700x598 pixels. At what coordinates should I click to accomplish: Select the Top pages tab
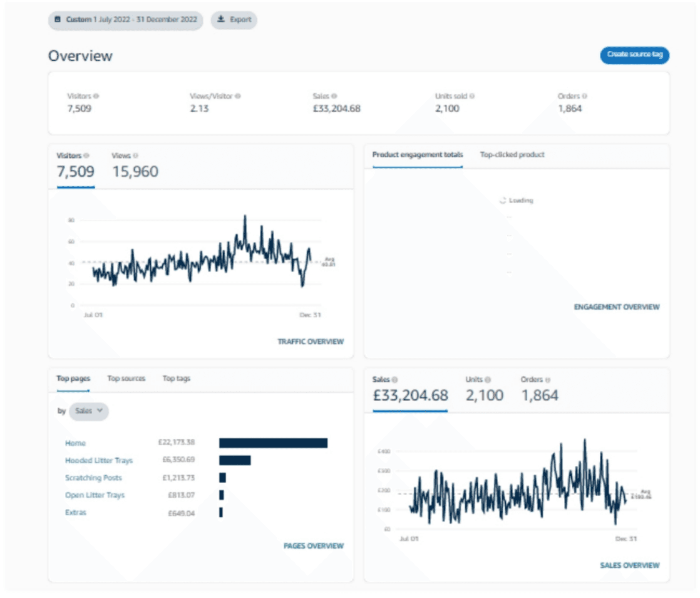[x=73, y=378]
